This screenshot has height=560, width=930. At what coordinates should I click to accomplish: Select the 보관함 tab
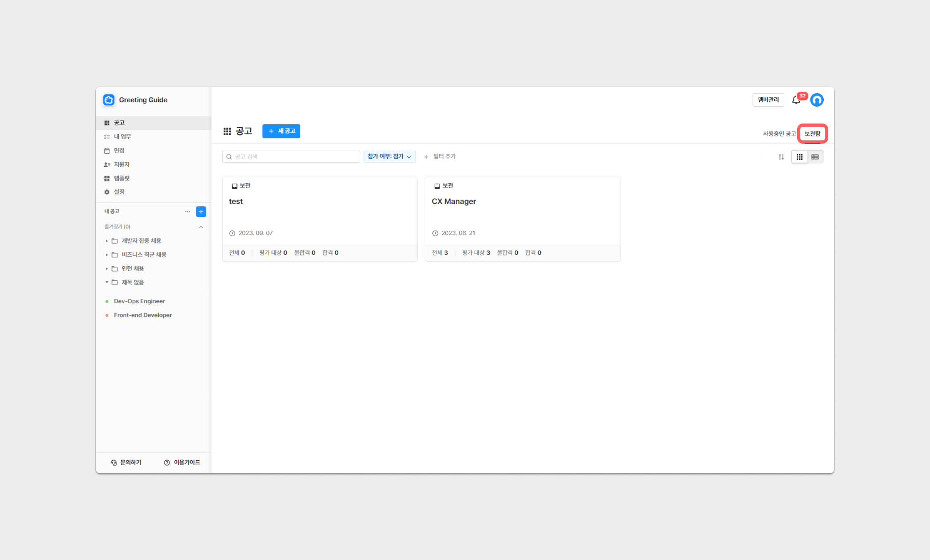click(x=812, y=134)
